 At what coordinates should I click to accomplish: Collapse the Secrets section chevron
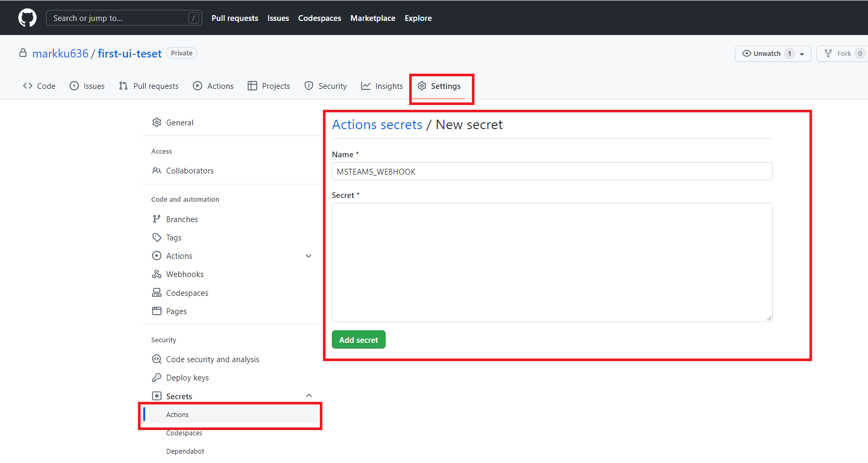(x=308, y=396)
